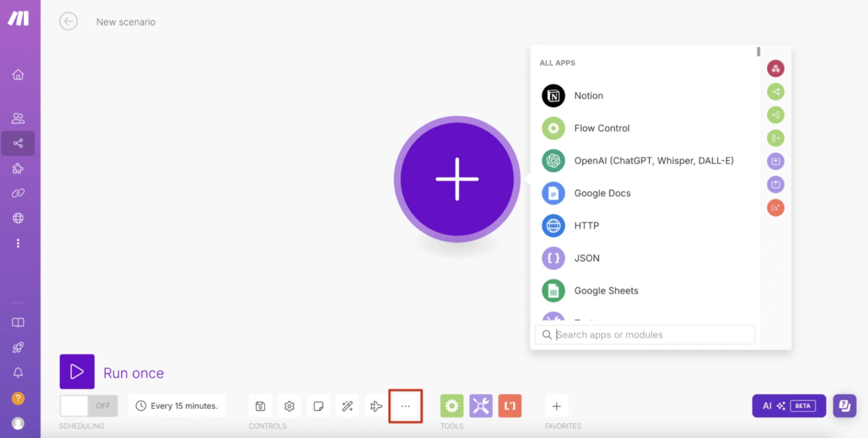
Task: Click the auto-align magic wand icon
Action: click(347, 406)
